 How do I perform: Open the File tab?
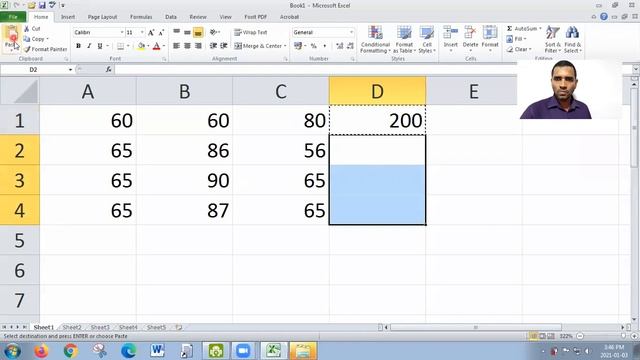click(x=13, y=17)
